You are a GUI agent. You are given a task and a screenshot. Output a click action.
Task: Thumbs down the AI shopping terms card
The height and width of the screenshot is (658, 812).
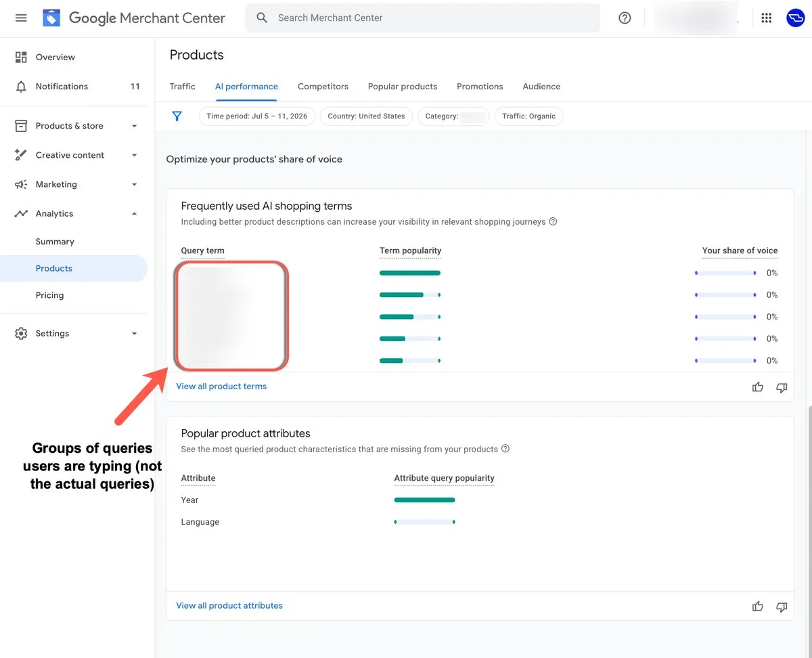pyautogui.click(x=782, y=387)
